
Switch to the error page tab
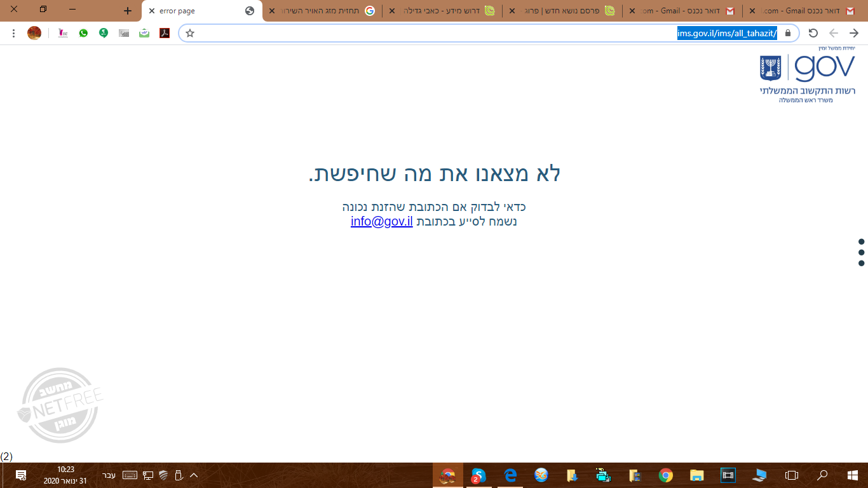pos(184,11)
